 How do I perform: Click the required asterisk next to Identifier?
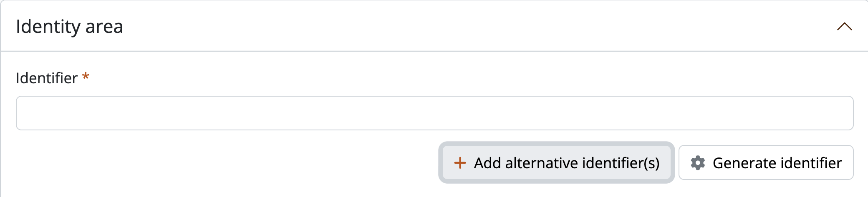[86, 77]
